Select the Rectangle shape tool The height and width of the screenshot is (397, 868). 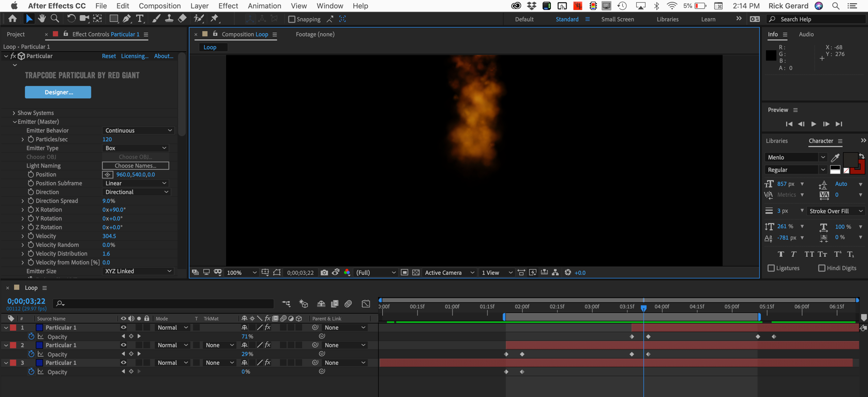click(113, 19)
